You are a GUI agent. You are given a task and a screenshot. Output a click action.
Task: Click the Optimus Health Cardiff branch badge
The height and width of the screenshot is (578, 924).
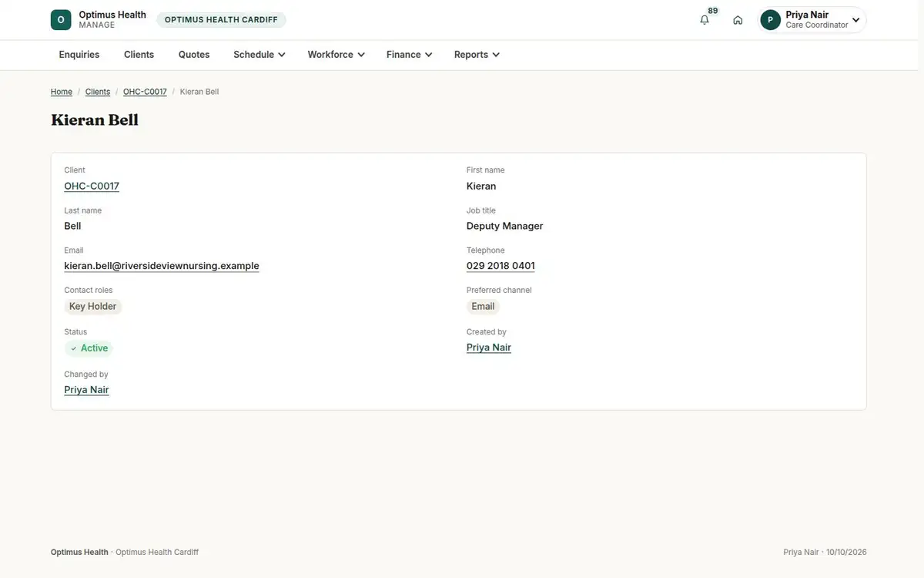(x=221, y=20)
